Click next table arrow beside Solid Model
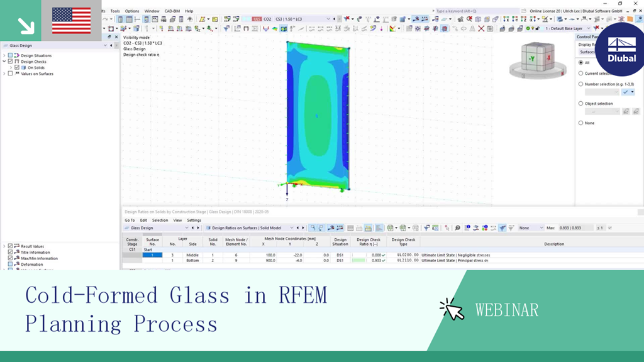The image size is (644, 362). (x=303, y=228)
